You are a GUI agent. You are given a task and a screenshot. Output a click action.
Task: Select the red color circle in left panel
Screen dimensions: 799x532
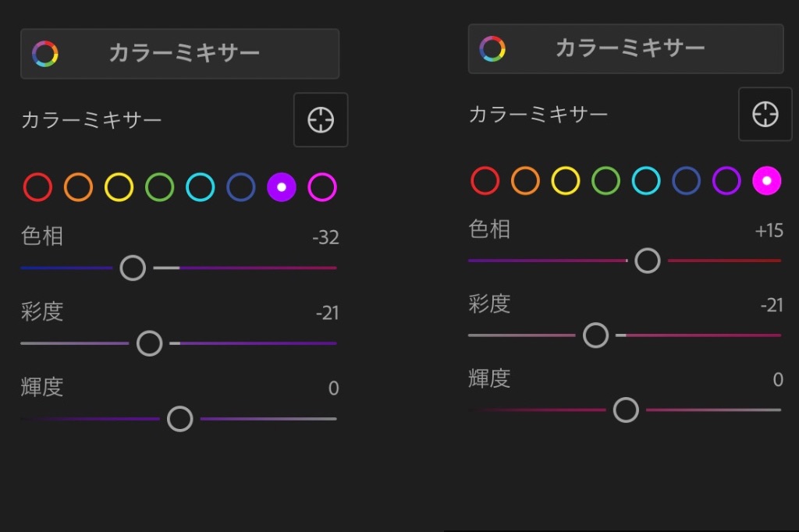click(x=37, y=187)
